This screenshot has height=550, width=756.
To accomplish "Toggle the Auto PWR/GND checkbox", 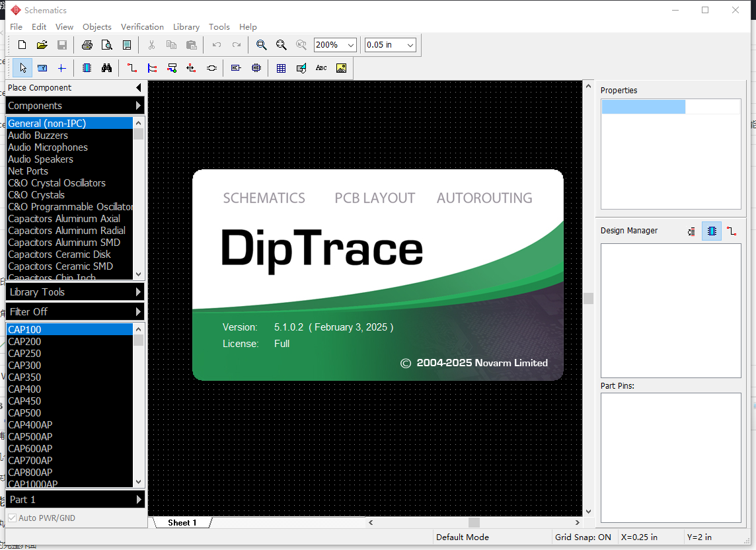I will tap(13, 518).
